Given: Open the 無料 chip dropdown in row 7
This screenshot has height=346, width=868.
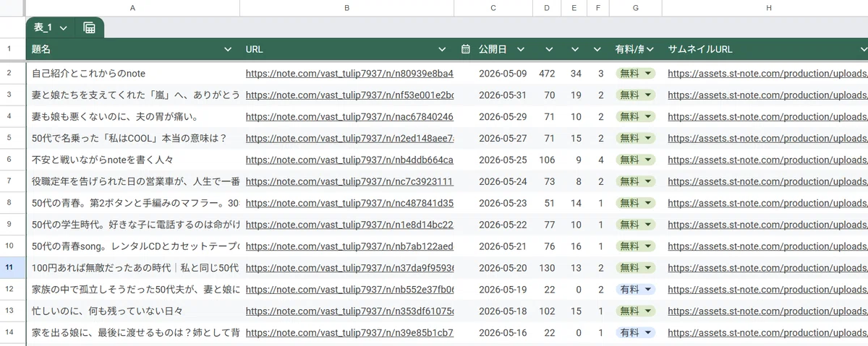Looking at the screenshot, I should tap(649, 181).
